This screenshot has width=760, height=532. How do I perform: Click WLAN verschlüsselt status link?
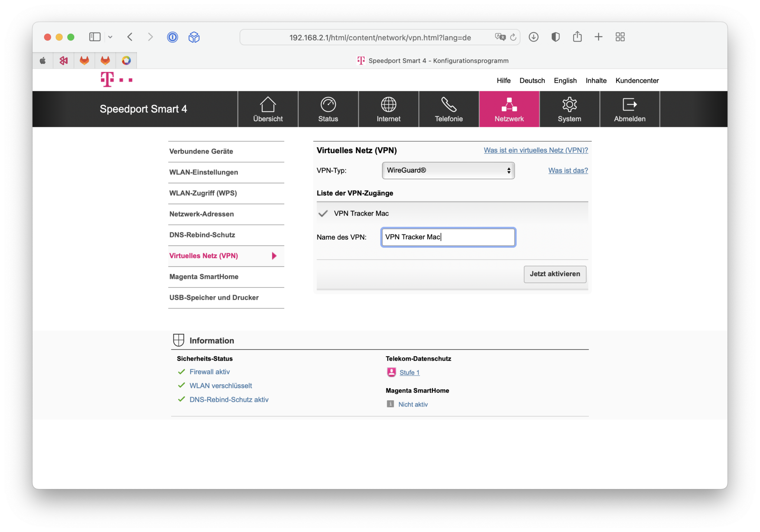point(221,386)
